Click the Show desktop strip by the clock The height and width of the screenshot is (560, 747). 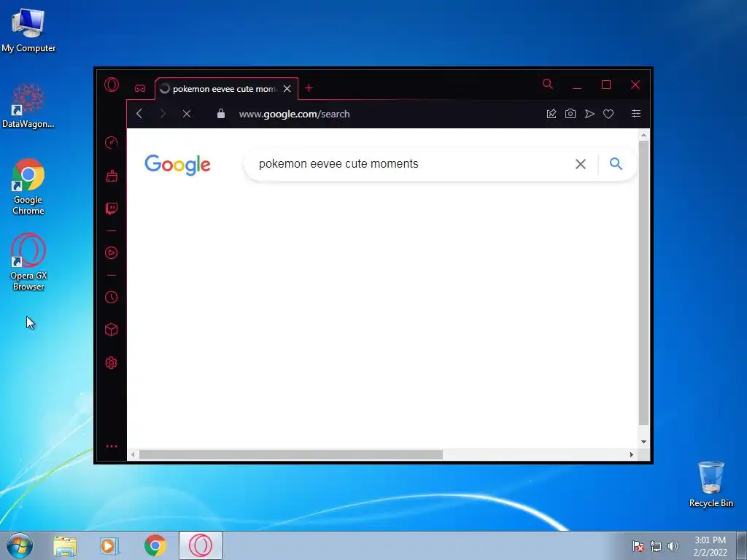click(x=742, y=545)
